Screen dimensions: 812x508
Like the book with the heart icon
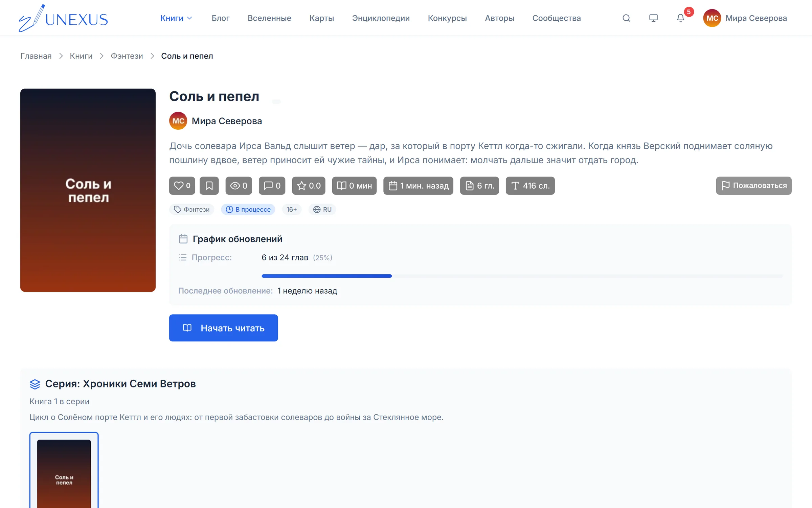coord(182,186)
